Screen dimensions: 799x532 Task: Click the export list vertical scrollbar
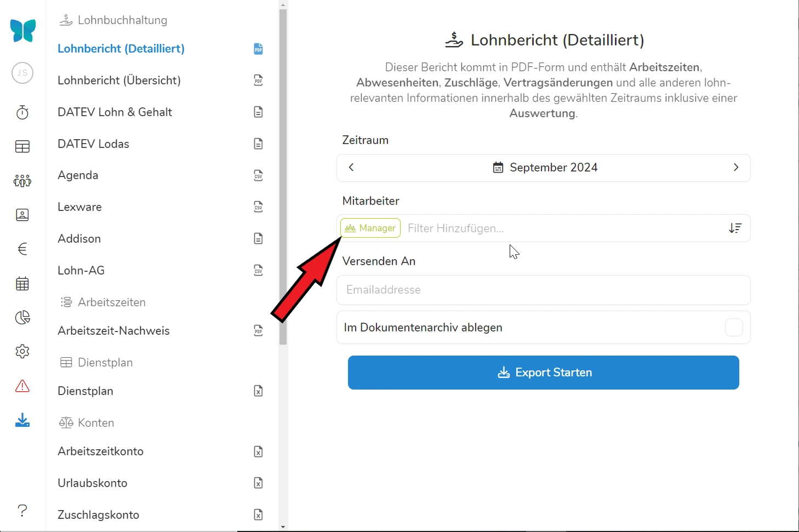click(283, 175)
